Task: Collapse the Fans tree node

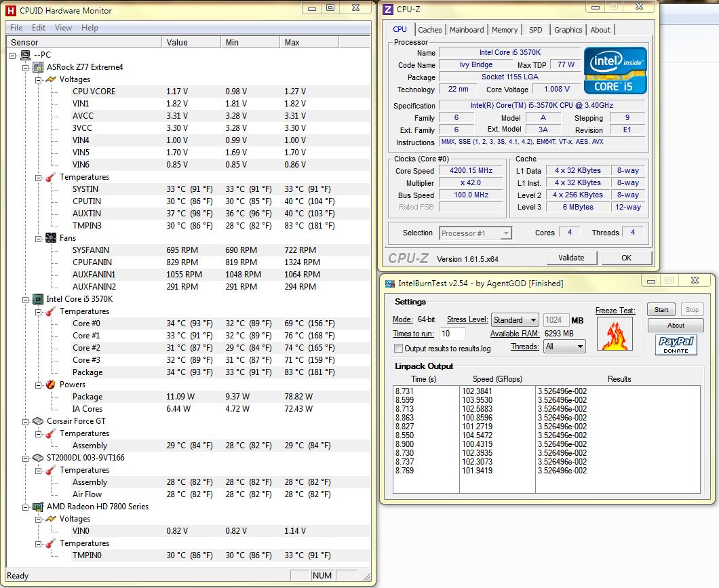Action: coord(38,238)
